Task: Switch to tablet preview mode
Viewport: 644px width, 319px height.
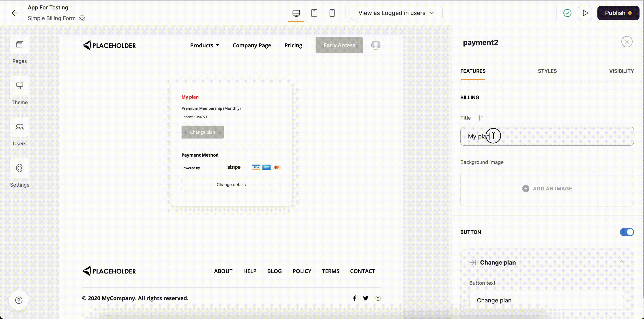Action: click(x=314, y=13)
